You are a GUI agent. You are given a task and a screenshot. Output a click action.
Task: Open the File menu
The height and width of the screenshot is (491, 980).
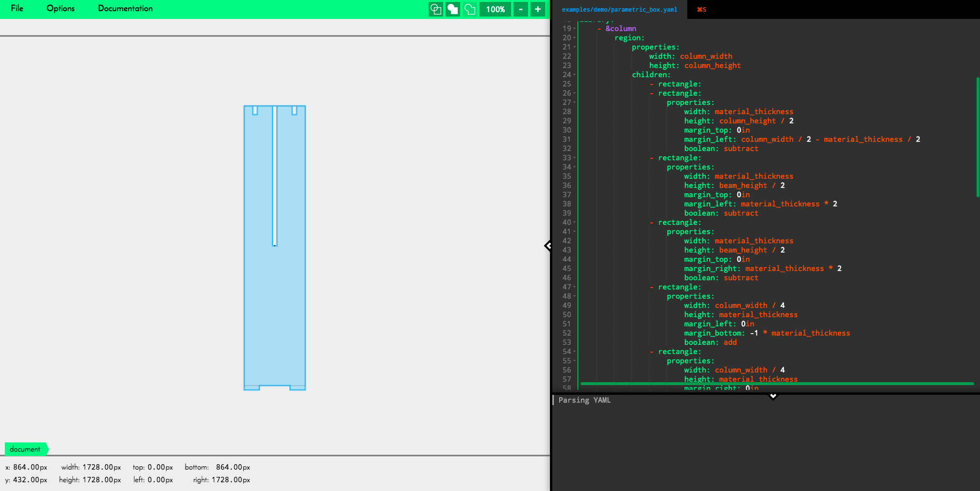click(17, 8)
